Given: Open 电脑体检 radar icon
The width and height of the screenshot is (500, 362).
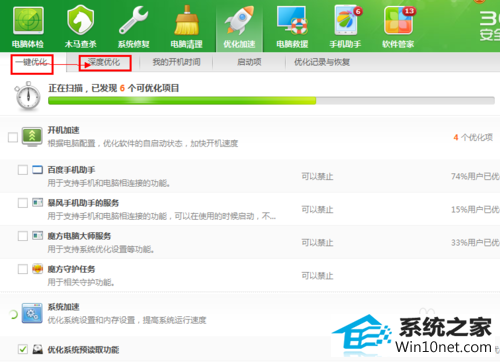Looking at the screenshot, I should [x=28, y=21].
